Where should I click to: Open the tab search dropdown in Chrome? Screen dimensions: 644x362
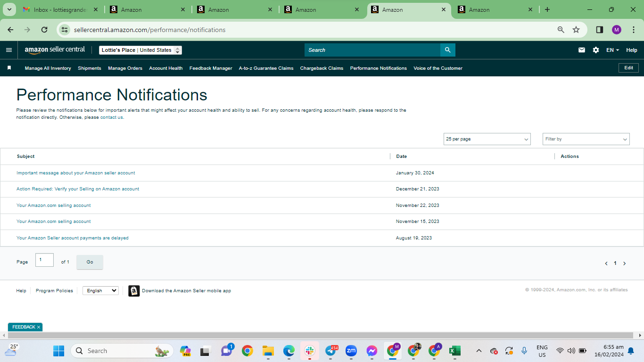[x=9, y=9]
